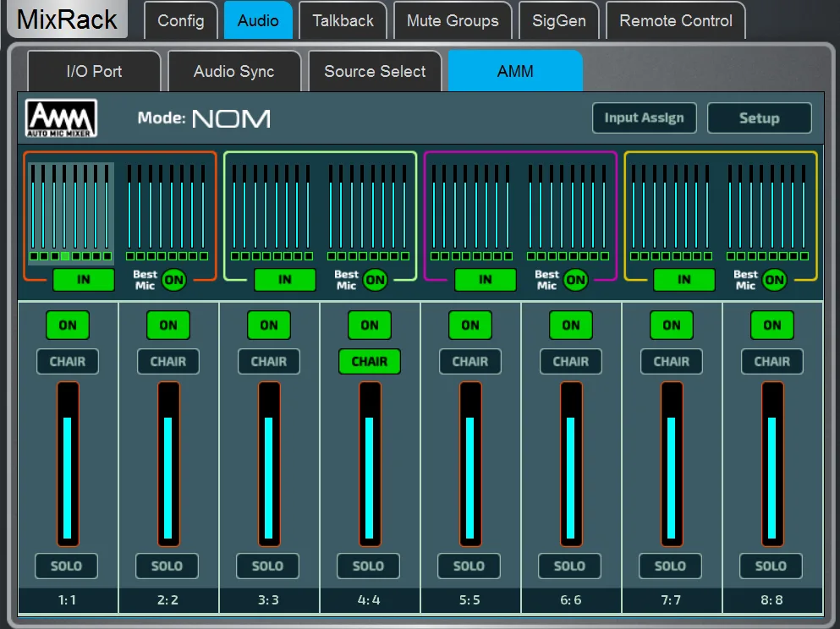
Task: Enable CHAIR on channel 2:2
Action: tap(168, 361)
